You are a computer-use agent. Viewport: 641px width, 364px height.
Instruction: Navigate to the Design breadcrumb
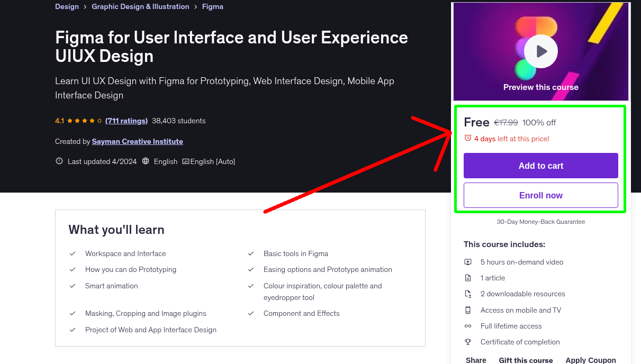[67, 6]
